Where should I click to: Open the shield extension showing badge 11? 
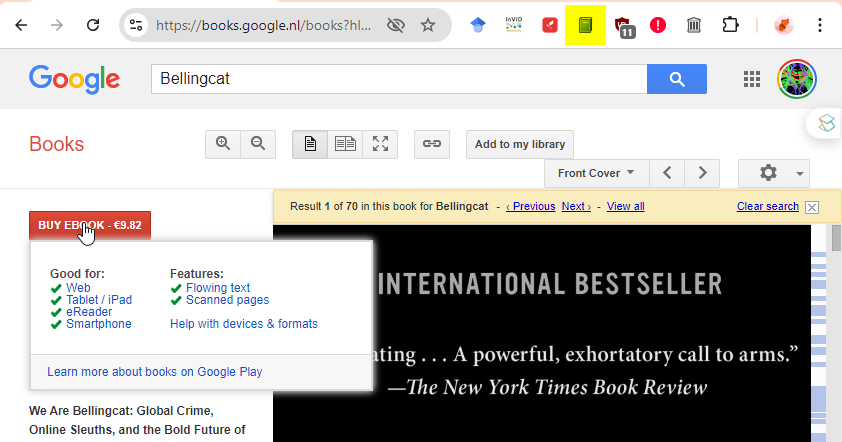623,26
